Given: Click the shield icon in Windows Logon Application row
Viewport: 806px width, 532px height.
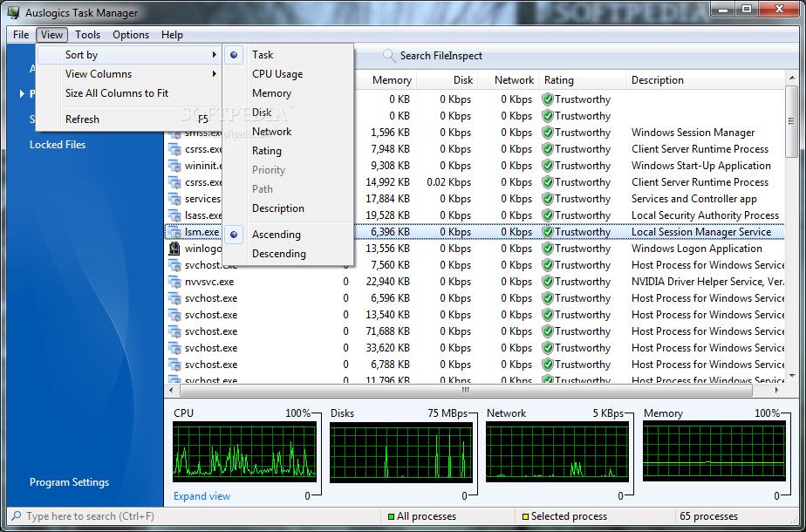Looking at the screenshot, I should pos(548,249).
